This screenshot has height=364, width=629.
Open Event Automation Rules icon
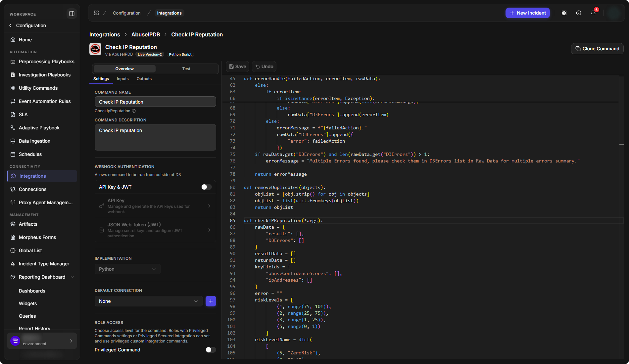tap(13, 101)
